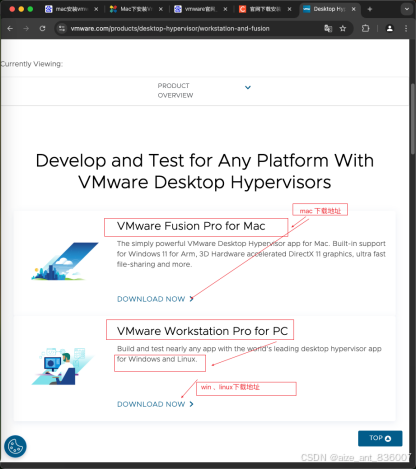
Task: Expand the PRODUCT OVERVIEW section selector
Action: click(175, 90)
